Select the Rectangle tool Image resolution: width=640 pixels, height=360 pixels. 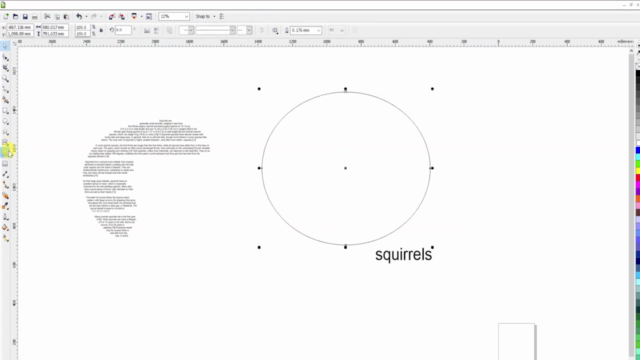coord(5,111)
